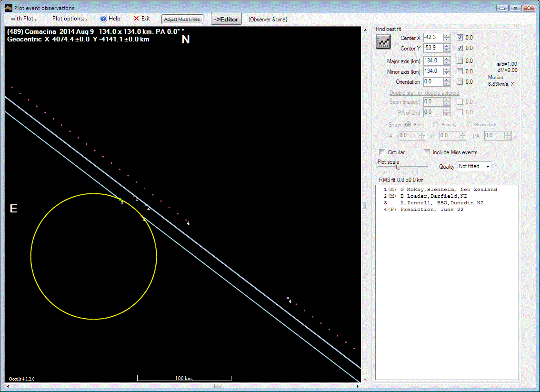Image resolution: width=540 pixels, height=392 pixels.
Task: Click the ->Editor button
Action: point(226,19)
